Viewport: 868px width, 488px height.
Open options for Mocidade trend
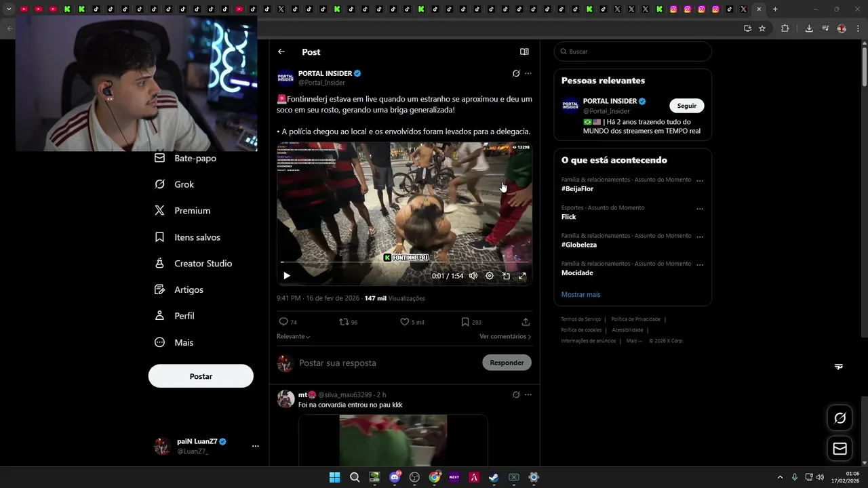point(700,265)
